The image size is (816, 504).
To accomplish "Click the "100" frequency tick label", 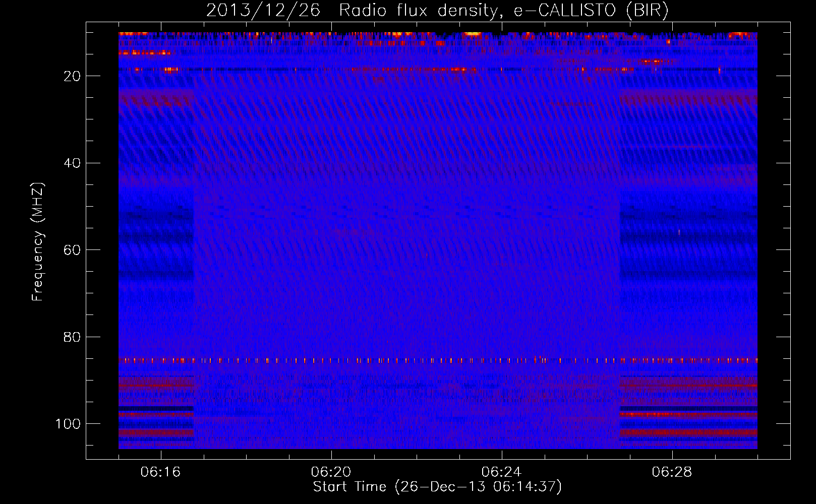I will coord(69,424).
